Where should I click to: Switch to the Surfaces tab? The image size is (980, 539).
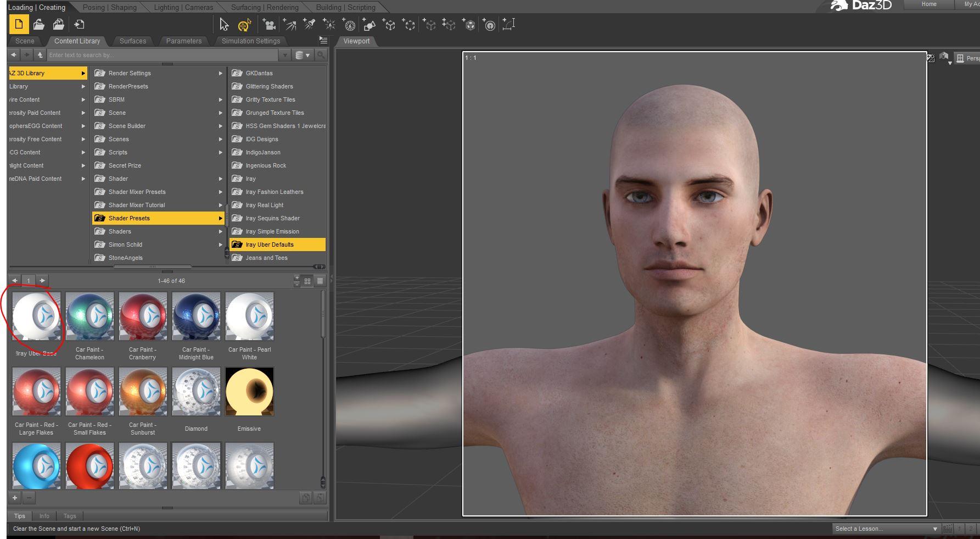(133, 41)
